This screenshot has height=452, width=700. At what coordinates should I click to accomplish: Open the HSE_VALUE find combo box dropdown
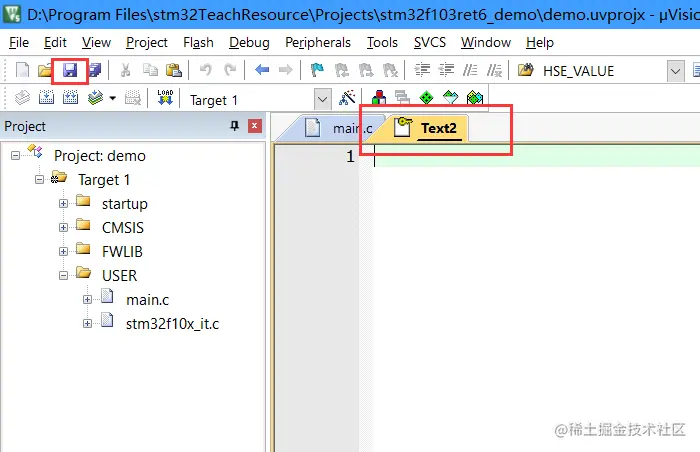[x=675, y=71]
